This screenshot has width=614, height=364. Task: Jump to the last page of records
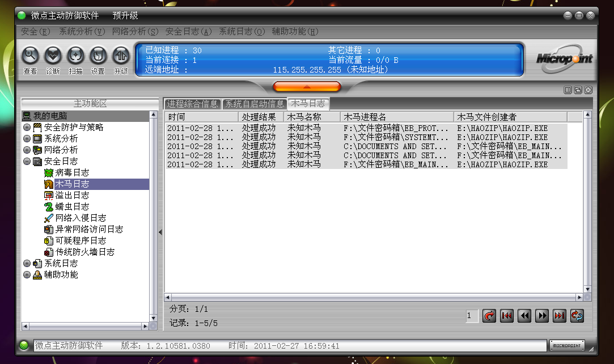tap(560, 316)
